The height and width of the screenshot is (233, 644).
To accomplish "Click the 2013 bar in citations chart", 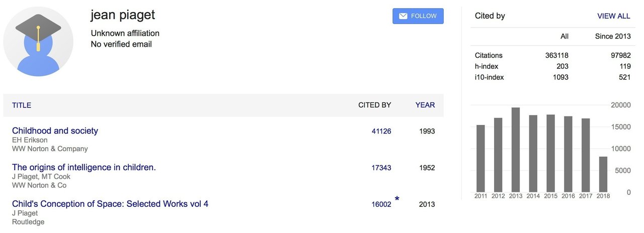I will pos(515,150).
